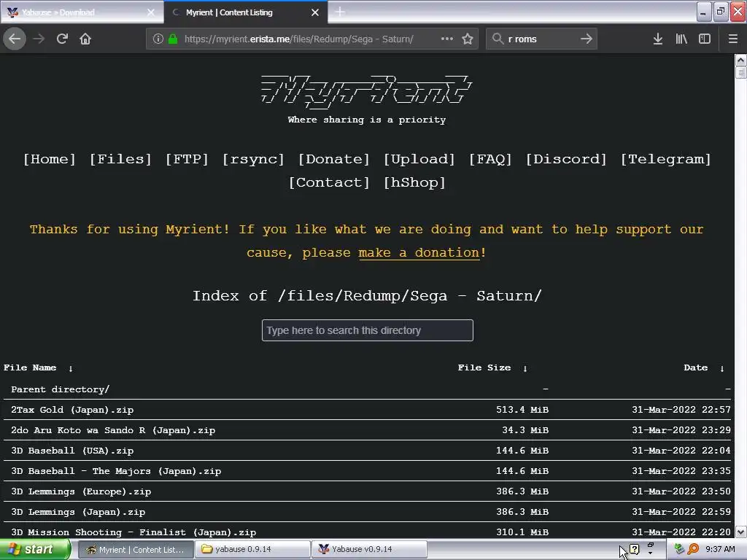The width and height of the screenshot is (747, 560).
Task: Follow the [Discord] link
Action: click(x=566, y=159)
